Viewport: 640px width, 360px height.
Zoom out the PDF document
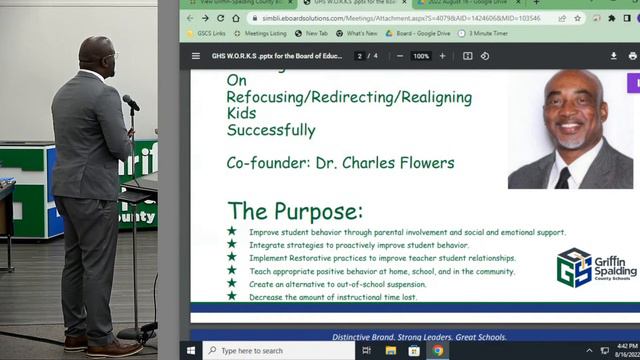point(400,56)
